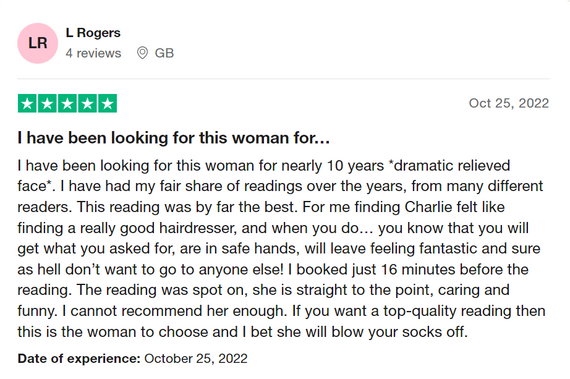Click the "*dramatic relieved" text in review
The width and height of the screenshot is (570, 379).
449,166
